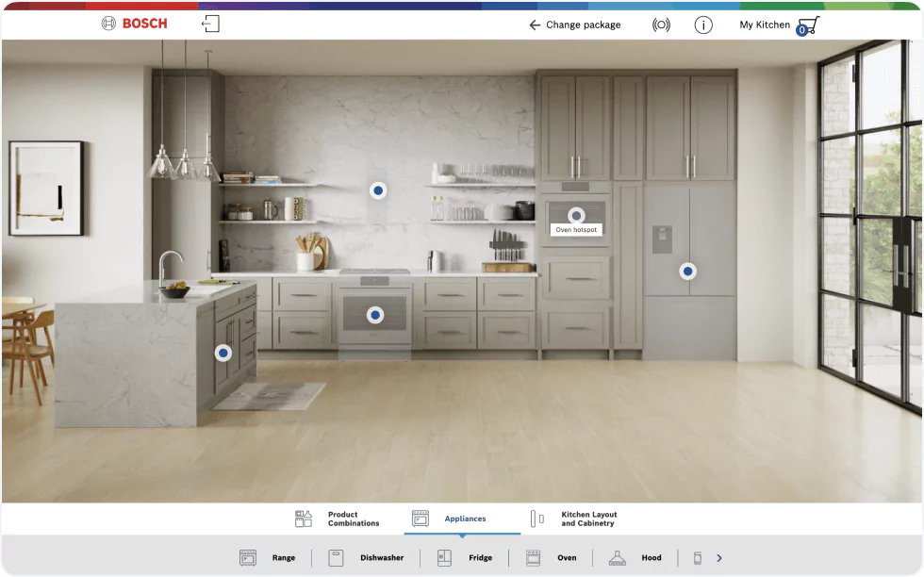The image size is (924, 577).
Task: Select the island dishwasher hotspot marker
Action: (x=223, y=353)
